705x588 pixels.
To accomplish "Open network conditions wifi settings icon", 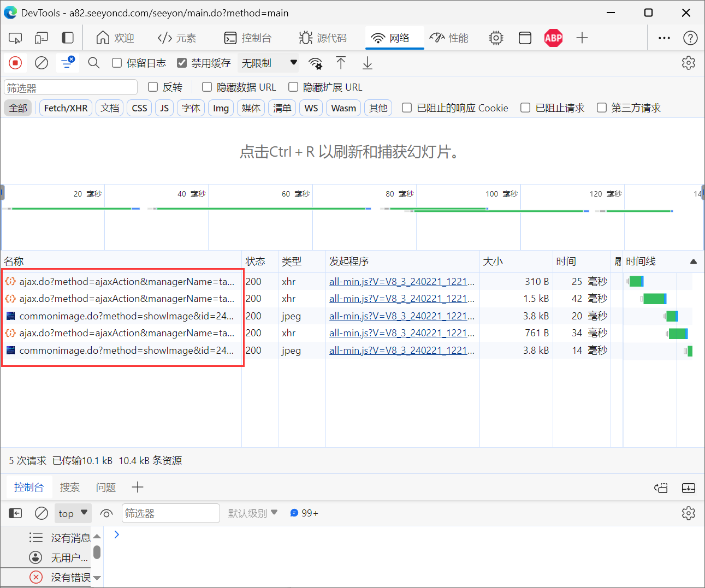I will point(315,63).
